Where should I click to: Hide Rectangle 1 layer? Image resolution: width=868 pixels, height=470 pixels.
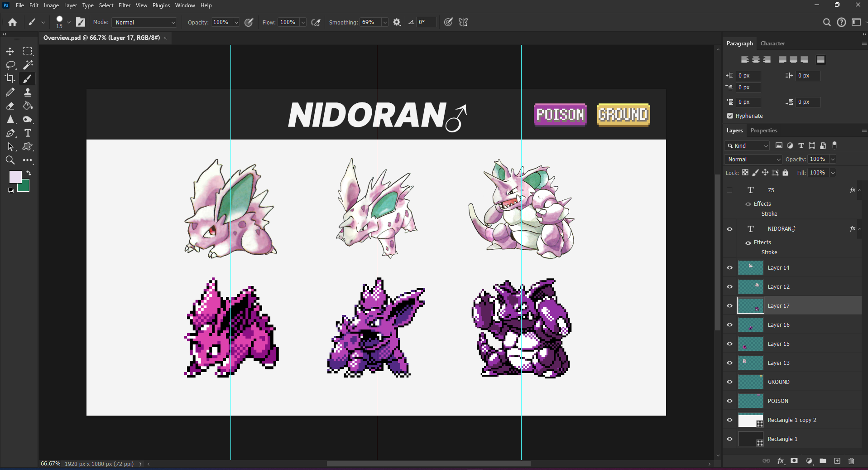coord(729,439)
